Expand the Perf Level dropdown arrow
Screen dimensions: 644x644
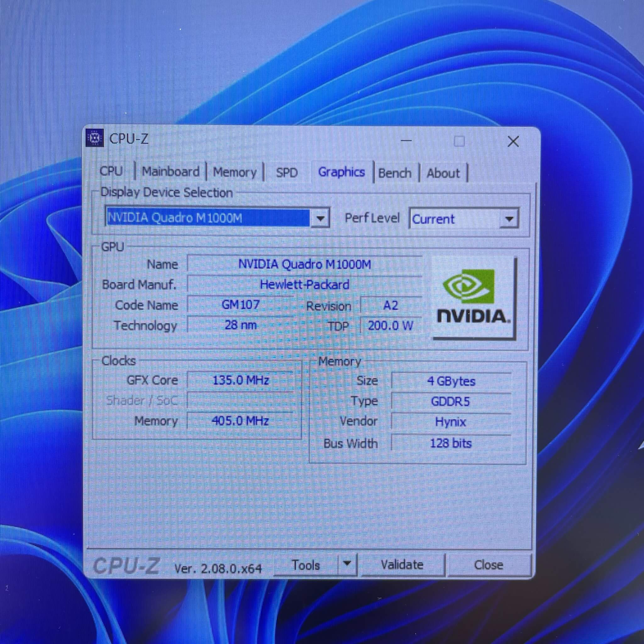[509, 219]
